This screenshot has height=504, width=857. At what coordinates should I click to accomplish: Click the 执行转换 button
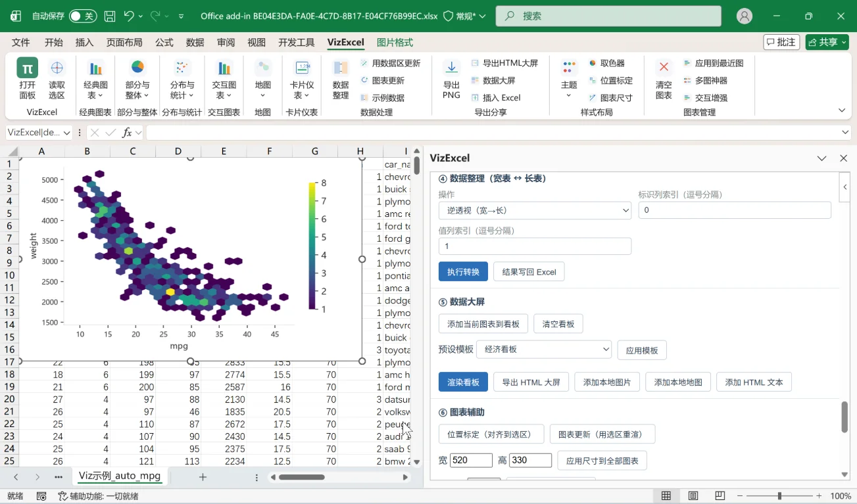[x=463, y=272]
